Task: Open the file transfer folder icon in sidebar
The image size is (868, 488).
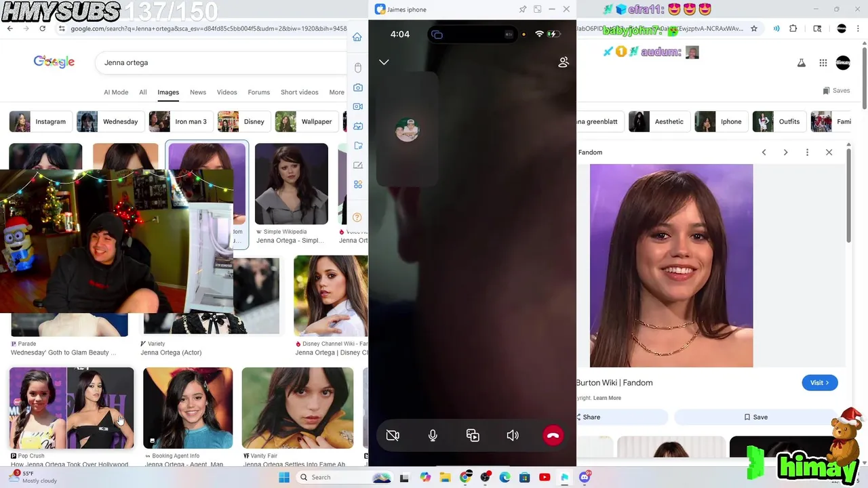Action: 358,145
